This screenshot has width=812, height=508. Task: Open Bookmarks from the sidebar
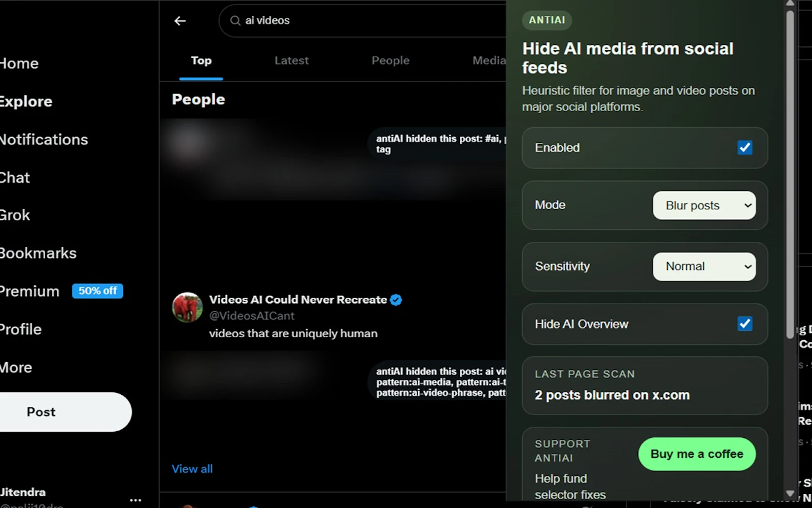click(38, 253)
